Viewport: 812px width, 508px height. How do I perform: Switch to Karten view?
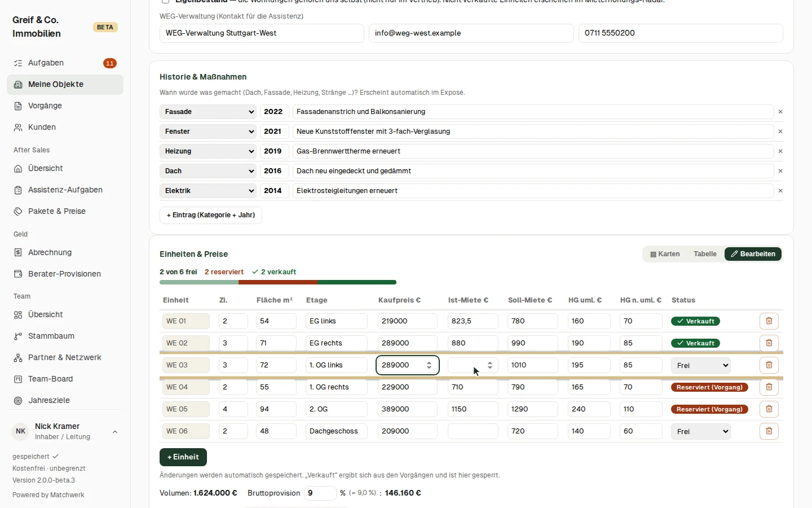click(665, 254)
